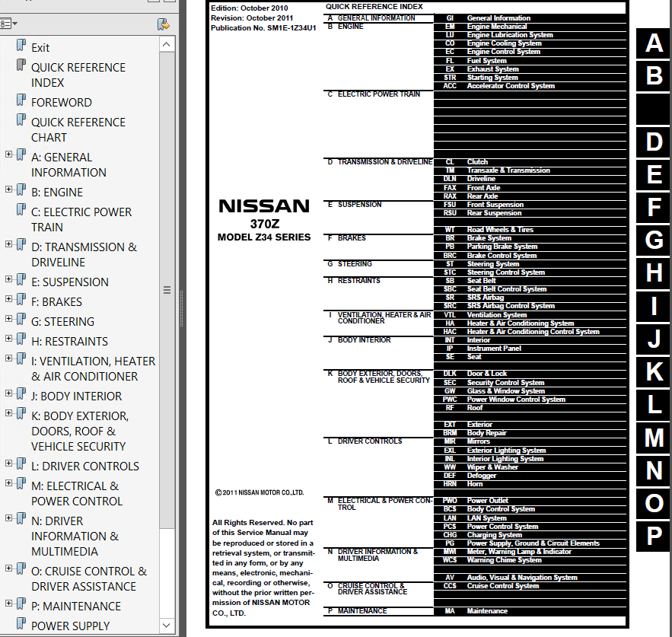Open the Transaxle & Transmission link
Screen dimensions: 672x637
(508, 170)
